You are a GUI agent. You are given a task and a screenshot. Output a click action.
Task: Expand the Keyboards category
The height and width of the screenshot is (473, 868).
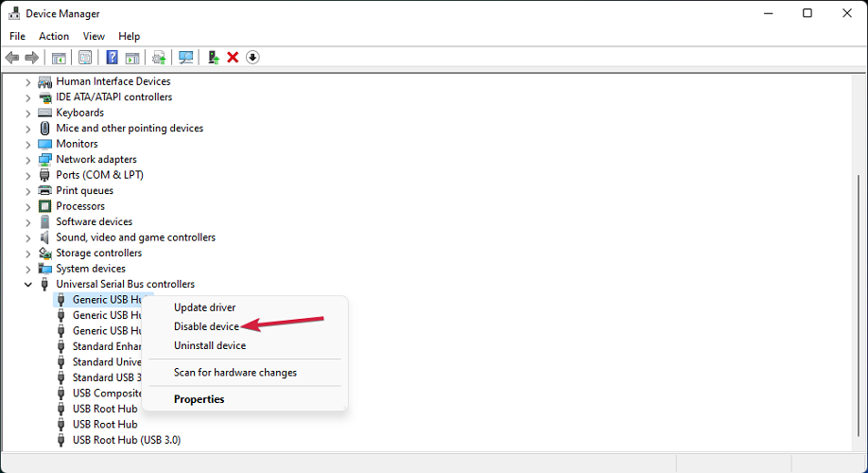point(28,113)
